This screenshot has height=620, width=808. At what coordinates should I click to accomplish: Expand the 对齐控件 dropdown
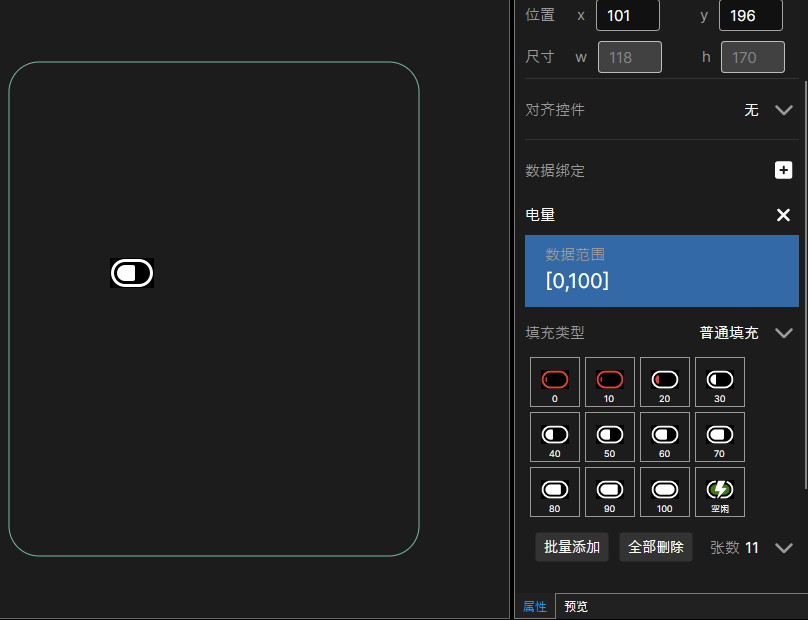coord(784,110)
